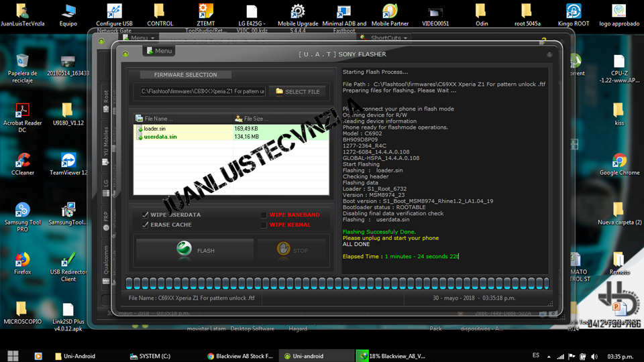The height and width of the screenshot is (362, 644).
Task: Click the flashing progress bar
Action: click(x=337, y=283)
